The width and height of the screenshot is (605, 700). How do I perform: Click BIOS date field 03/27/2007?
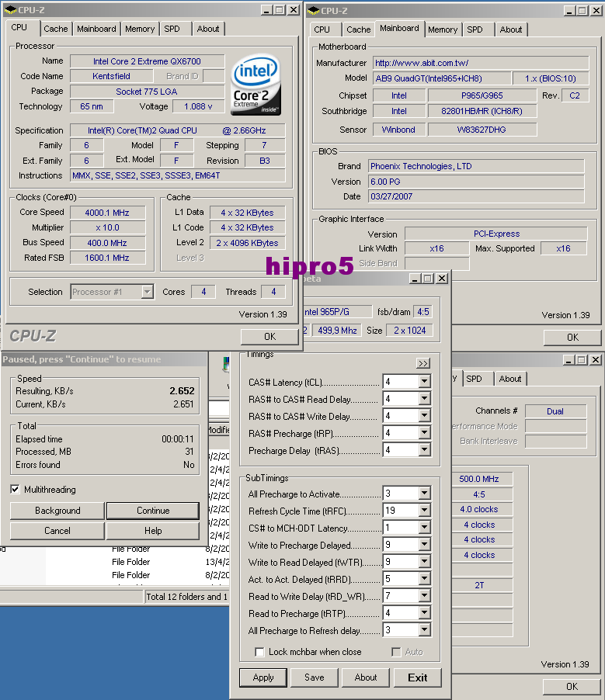click(476, 196)
